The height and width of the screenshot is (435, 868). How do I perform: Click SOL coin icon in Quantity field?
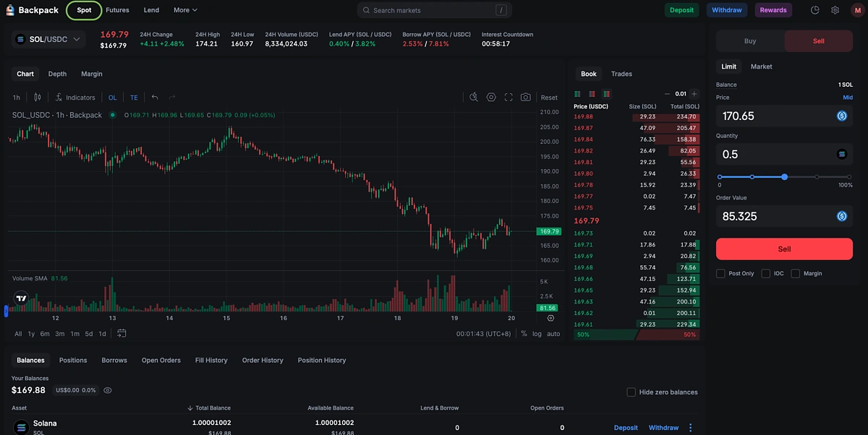[842, 154]
